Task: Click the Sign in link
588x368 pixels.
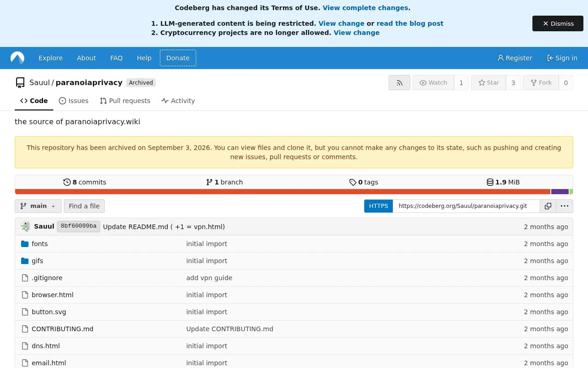Action: pyautogui.click(x=562, y=58)
